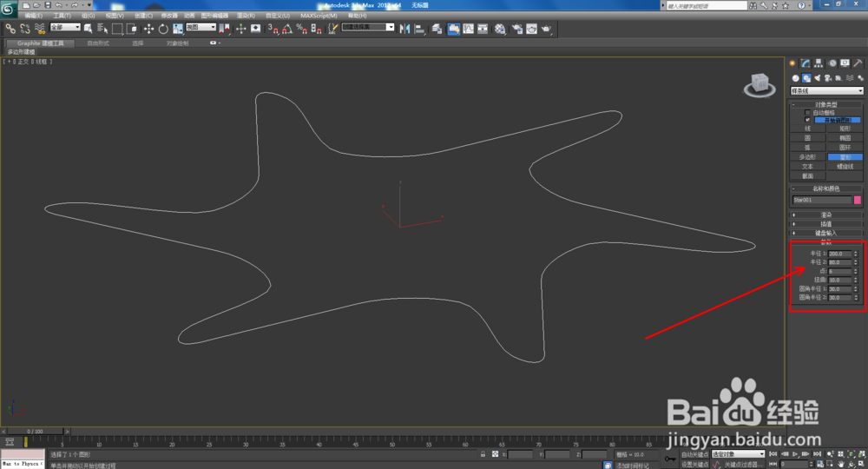Image resolution: width=868 pixels, height=469 pixels.
Task: Click the Align tool icon
Action: (x=419, y=29)
